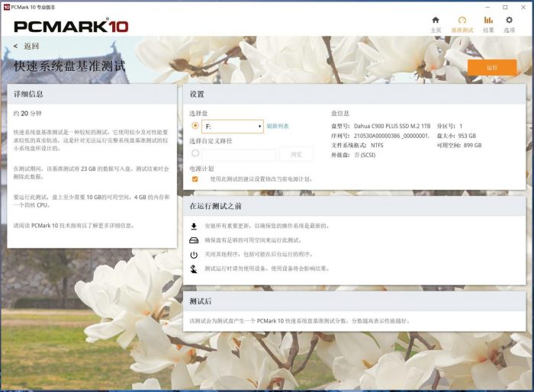Open the 结果 results chart icon
Viewport: 534px width, 392px height.
click(488, 21)
